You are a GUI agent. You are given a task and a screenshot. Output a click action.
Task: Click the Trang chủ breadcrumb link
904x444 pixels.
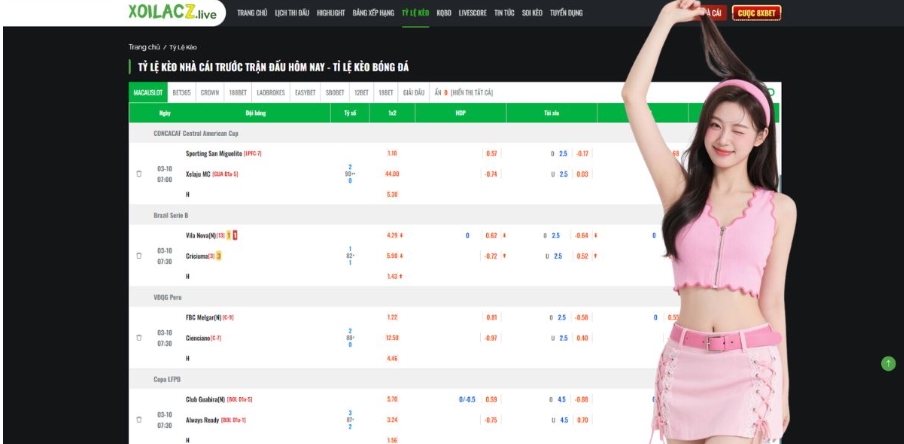tap(144, 47)
